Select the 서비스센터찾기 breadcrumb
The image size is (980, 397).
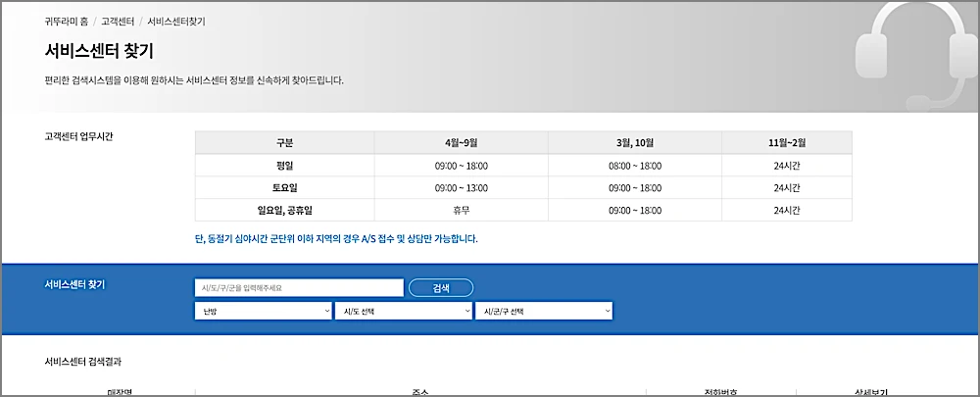[176, 22]
